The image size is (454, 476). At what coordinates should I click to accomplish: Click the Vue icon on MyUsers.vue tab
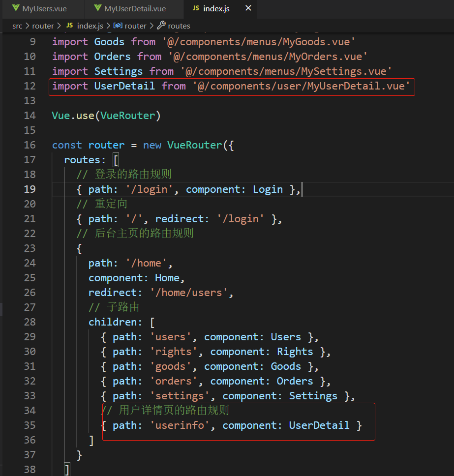15,8
